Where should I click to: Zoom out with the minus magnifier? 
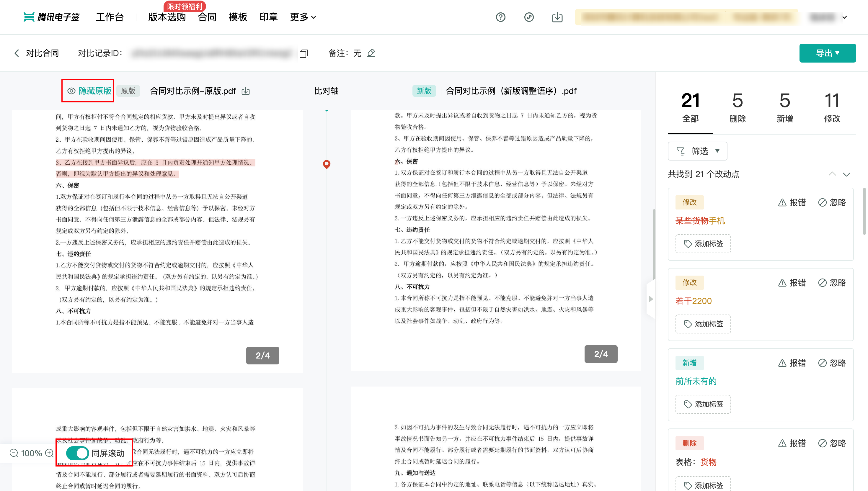(x=14, y=453)
